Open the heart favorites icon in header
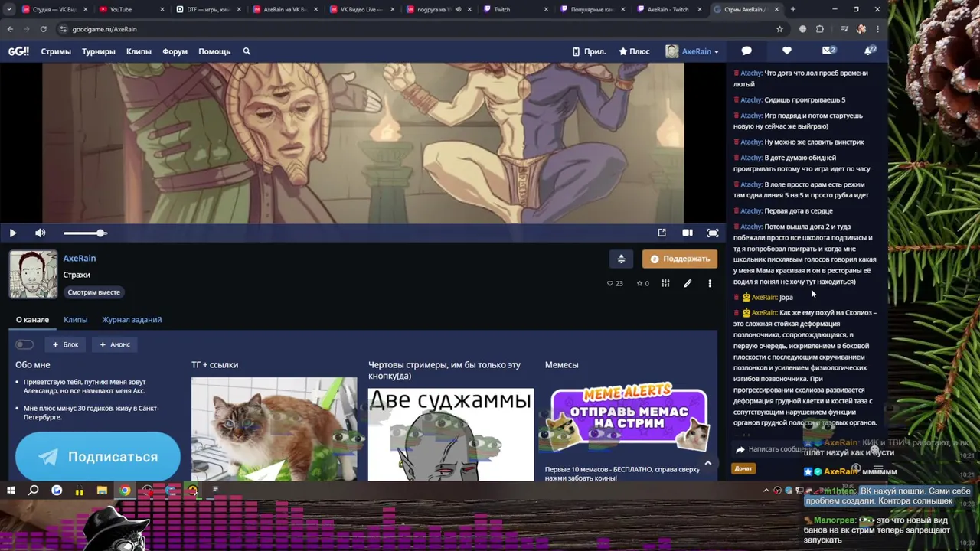Image resolution: width=980 pixels, height=551 pixels. (787, 51)
